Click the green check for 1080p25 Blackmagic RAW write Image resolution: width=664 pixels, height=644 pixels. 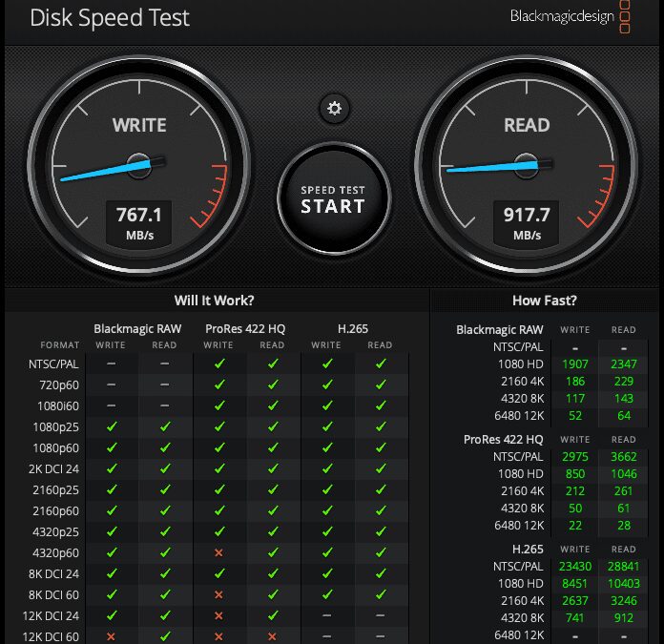pyautogui.click(x=111, y=426)
